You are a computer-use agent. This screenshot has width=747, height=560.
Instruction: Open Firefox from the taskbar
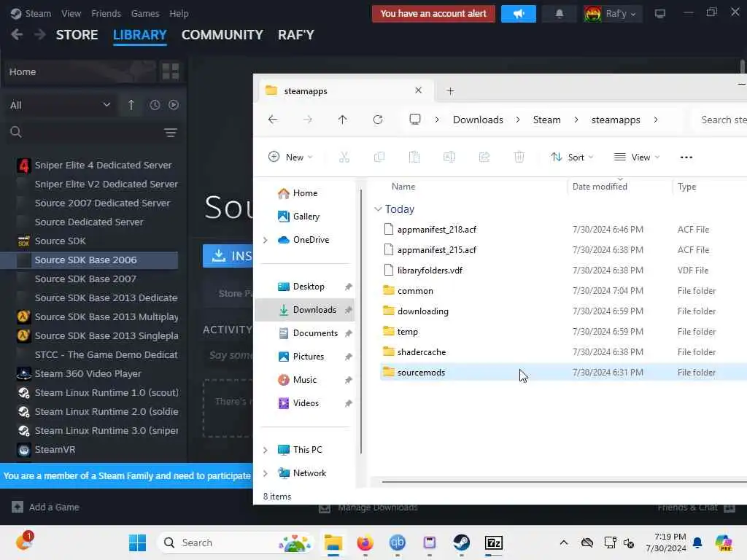click(365, 542)
